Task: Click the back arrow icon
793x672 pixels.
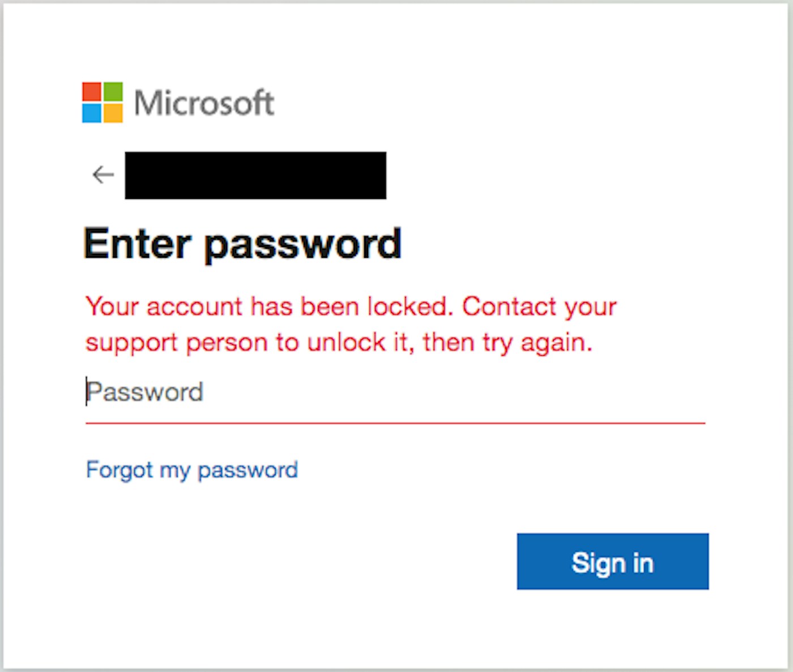Action: tap(103, 175)
